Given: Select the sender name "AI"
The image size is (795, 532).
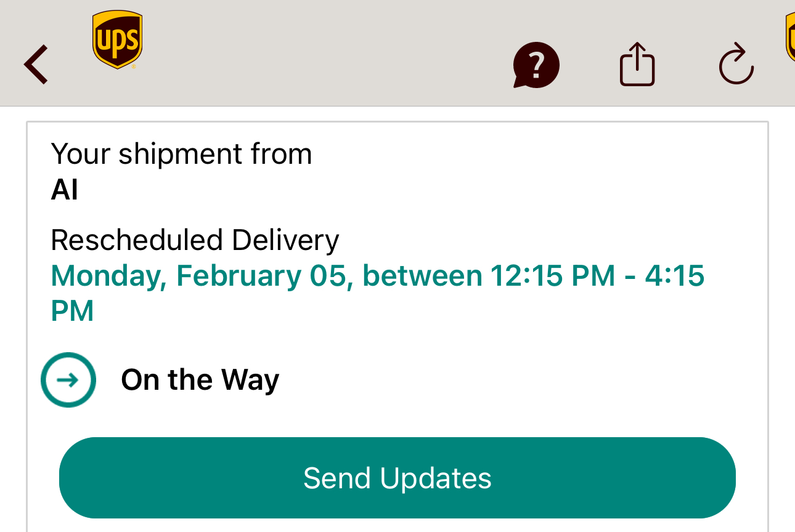Looking at the screenshot, I should tap(64, 190).
